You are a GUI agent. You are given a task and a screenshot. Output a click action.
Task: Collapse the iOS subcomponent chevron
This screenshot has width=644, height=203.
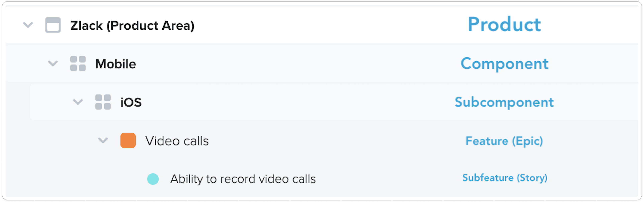click(x=78, y=102)
